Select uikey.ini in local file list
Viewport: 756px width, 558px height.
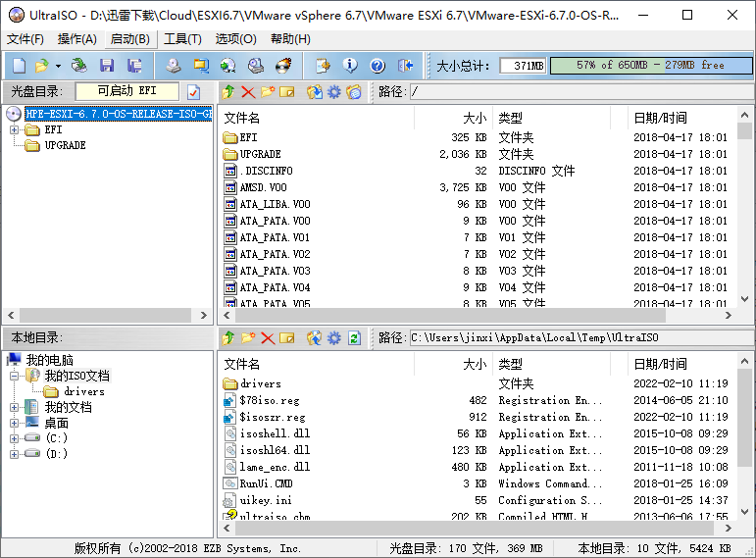click(x=265, y=500)
